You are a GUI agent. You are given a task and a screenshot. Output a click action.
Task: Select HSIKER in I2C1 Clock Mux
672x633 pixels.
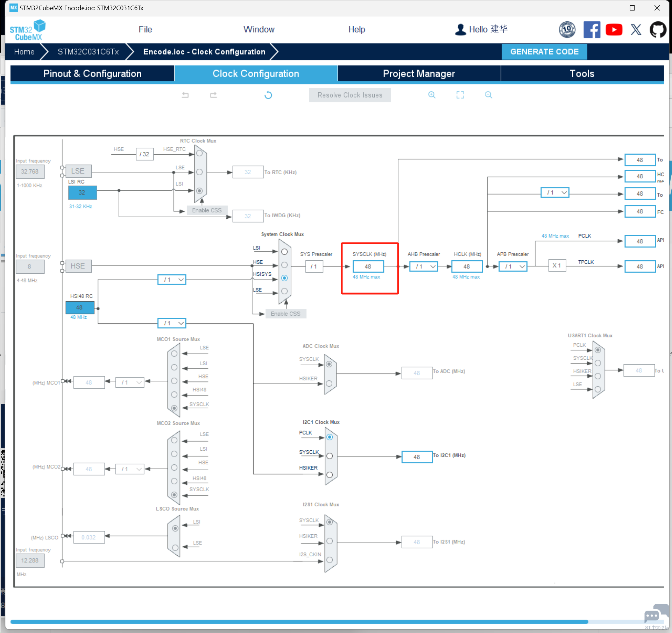click(330, 475)
